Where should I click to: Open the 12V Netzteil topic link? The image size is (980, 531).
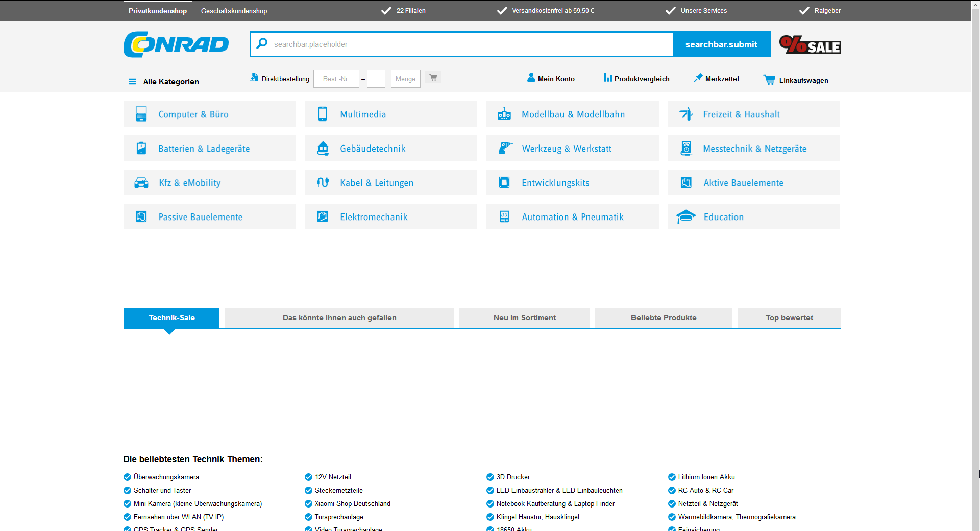point(333,477)
